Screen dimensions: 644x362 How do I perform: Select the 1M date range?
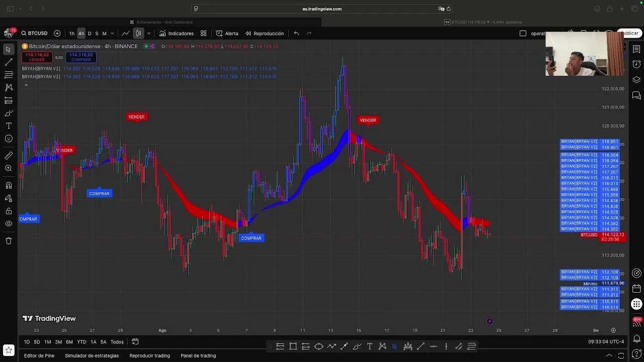click(x=47, y=342)
